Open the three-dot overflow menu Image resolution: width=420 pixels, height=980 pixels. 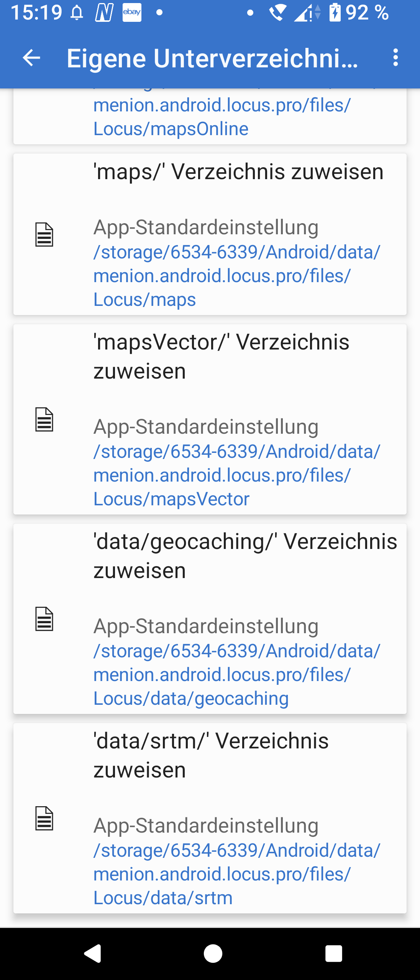395,58
